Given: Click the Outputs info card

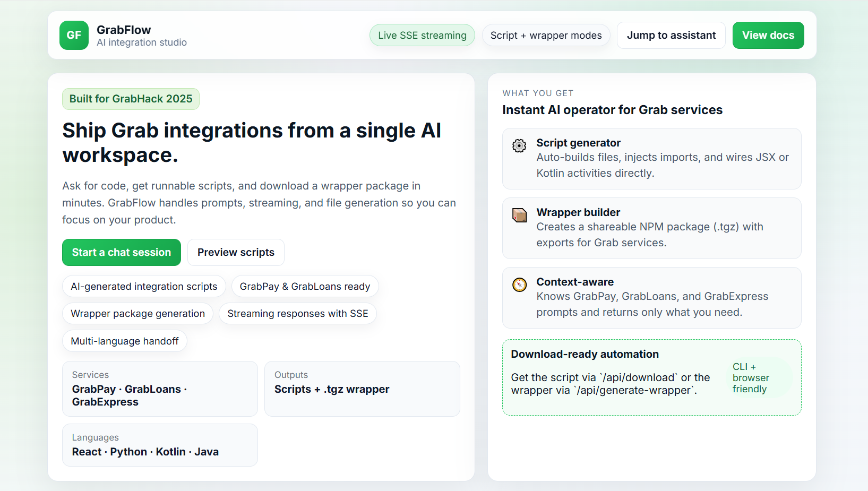Looking at the screenshot, I should pos(362,389).
